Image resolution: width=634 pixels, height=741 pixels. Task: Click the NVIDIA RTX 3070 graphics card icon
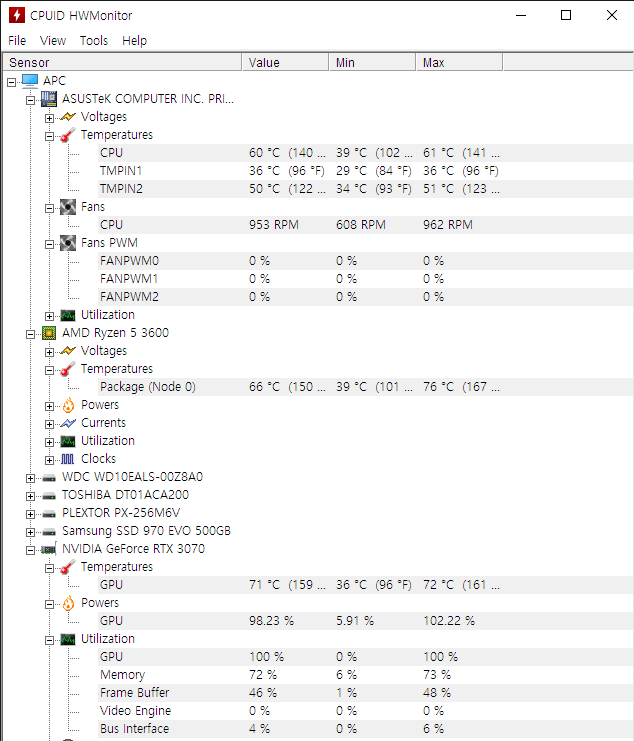(x=49, y=549)
